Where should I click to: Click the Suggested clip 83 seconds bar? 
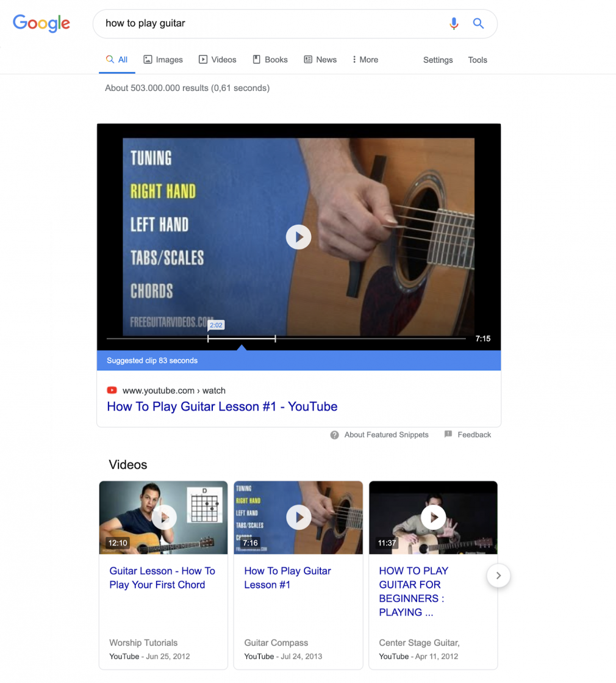(299, 360)
